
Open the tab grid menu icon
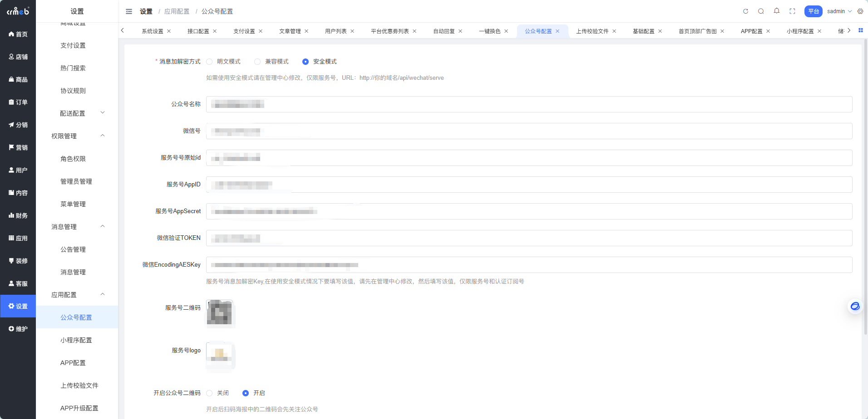point(860,30)
